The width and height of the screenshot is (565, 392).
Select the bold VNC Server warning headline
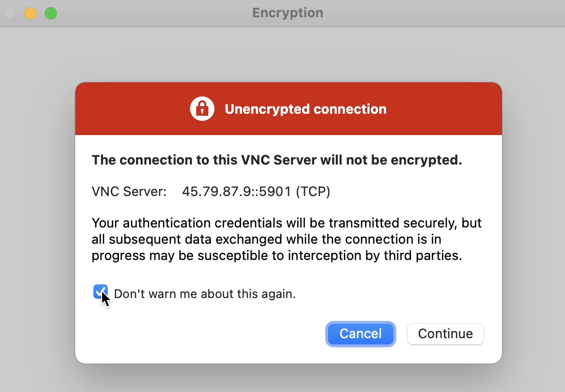(x=277, y=160)
